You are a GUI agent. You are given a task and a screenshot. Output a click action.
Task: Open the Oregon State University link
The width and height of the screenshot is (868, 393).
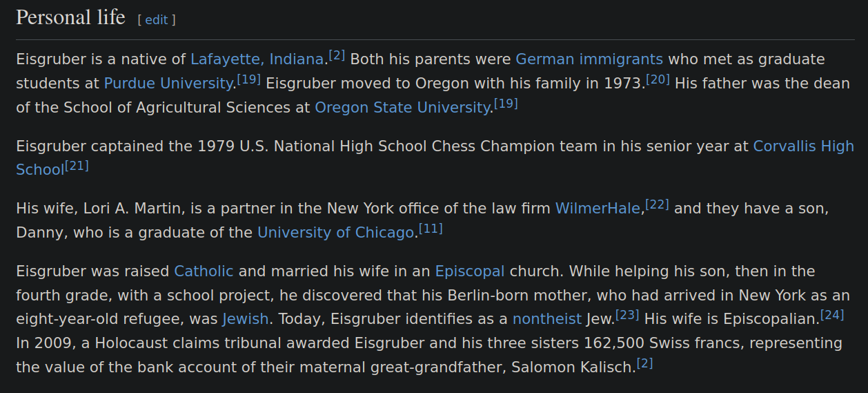click(402, 108)
